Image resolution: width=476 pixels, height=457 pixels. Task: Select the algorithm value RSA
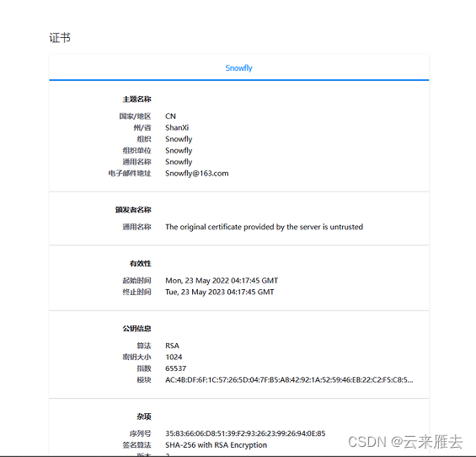click(x=172, y=346)
